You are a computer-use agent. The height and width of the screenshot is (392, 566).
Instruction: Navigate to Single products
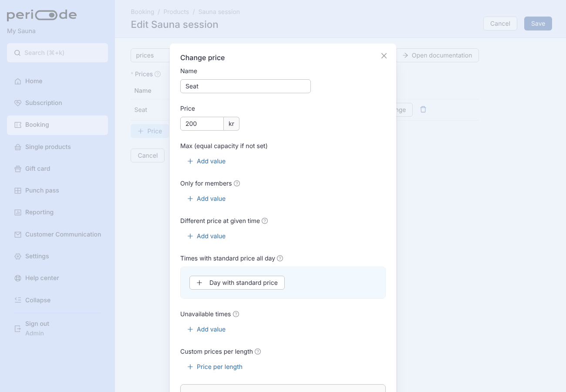57,147
